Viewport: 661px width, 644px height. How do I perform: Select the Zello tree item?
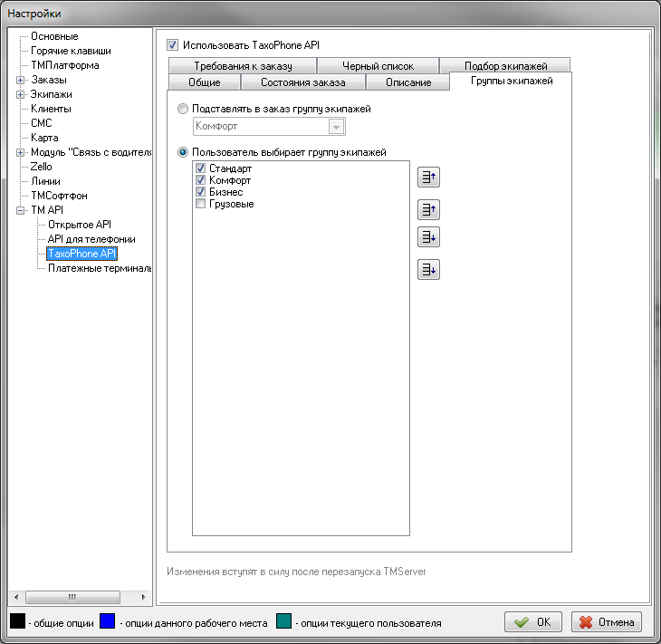[x=41, y=167]
